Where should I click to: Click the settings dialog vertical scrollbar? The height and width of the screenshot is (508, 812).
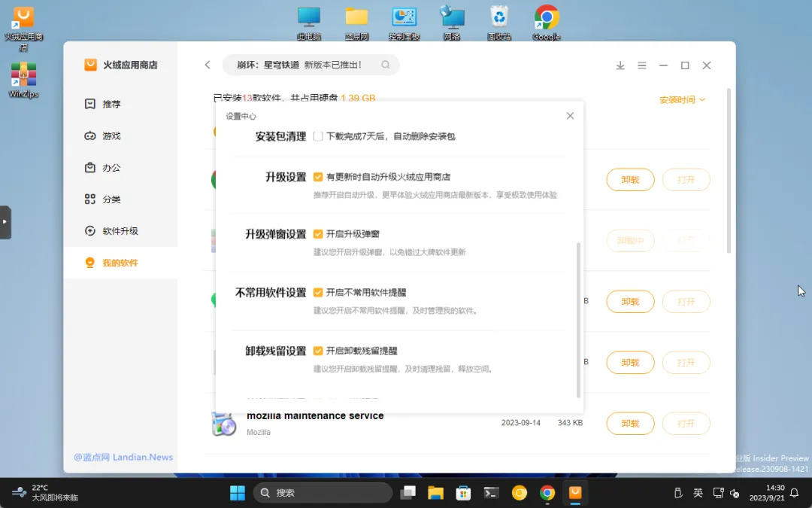[578, 320]
